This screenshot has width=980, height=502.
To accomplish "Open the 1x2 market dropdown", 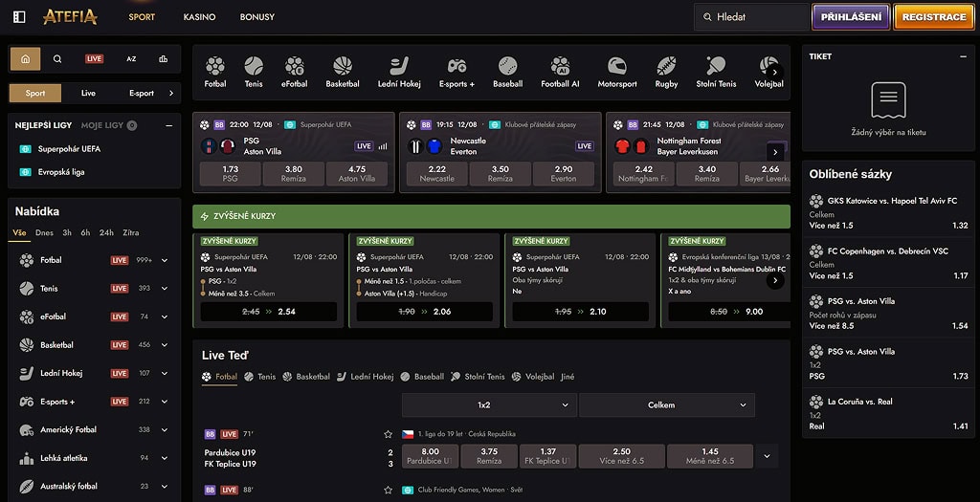I will point(489,405).
